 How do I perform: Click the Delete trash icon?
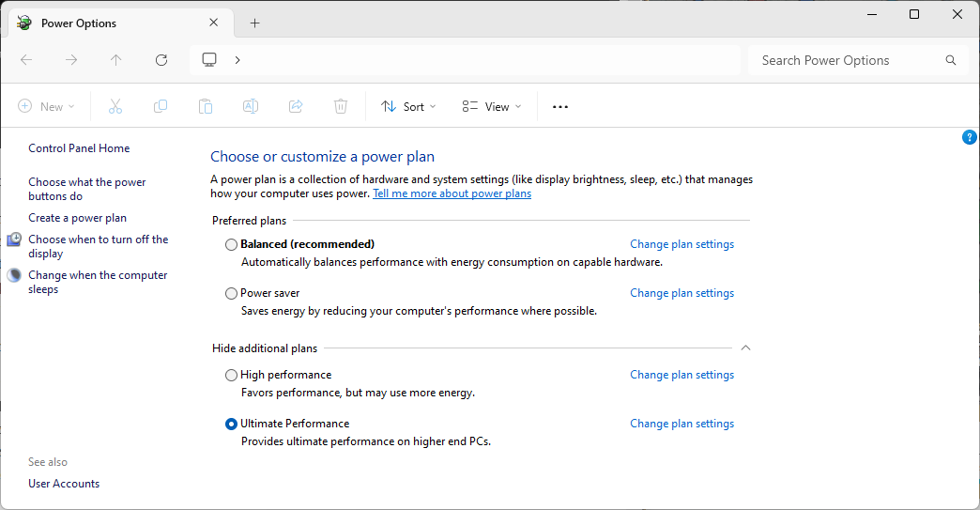(341, 107)
